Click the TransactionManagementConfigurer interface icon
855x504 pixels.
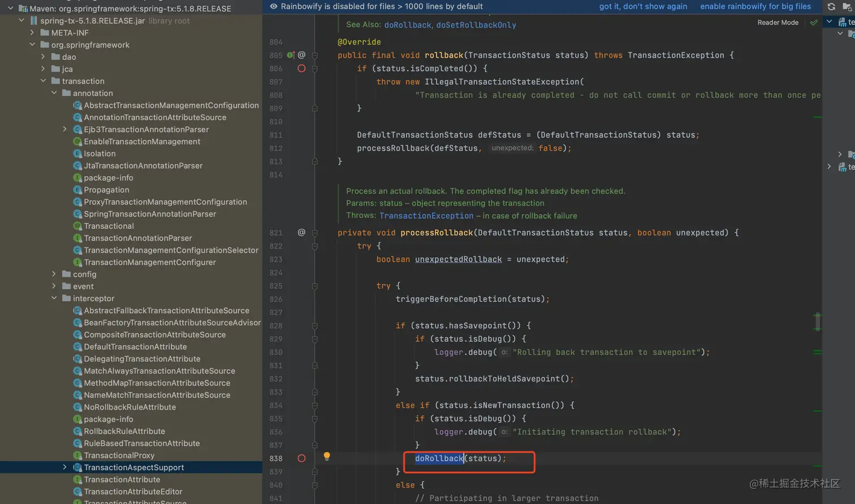(77, 262)
